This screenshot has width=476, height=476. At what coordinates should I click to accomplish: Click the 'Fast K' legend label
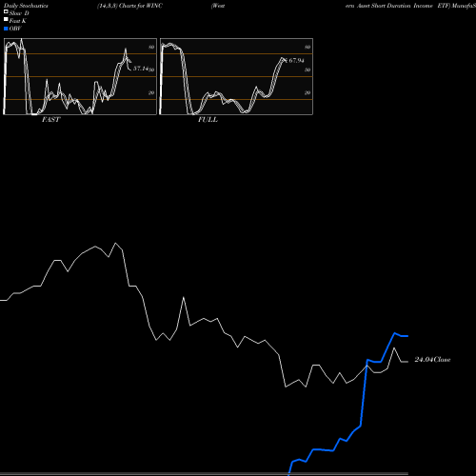[18, 21]
